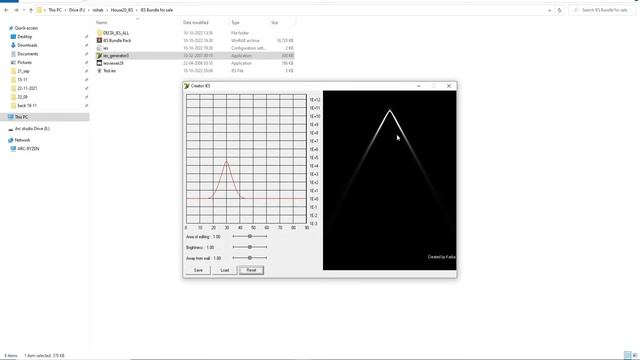Sort files by Type column header
Viewport: 640px width, 360px height.
click(236, 22)
